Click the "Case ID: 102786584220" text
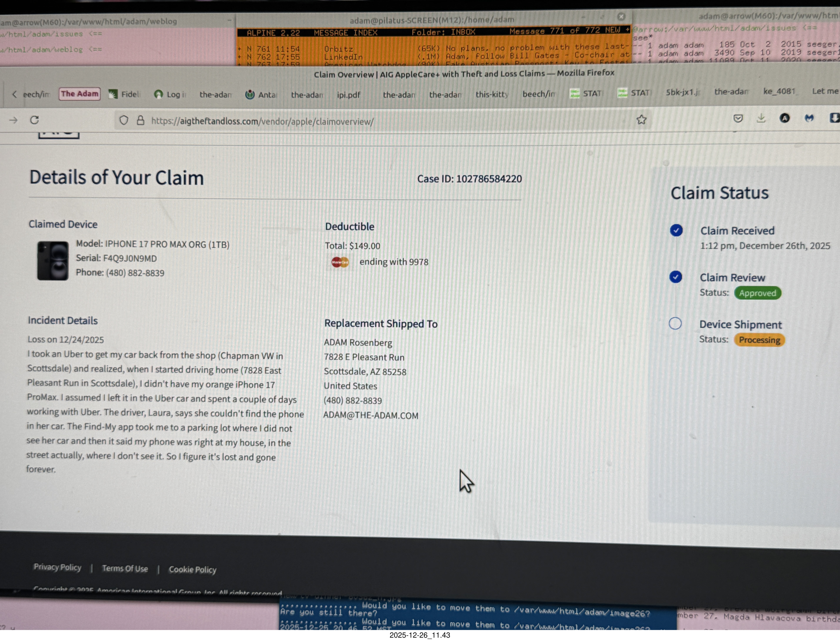 coord(469,179)
